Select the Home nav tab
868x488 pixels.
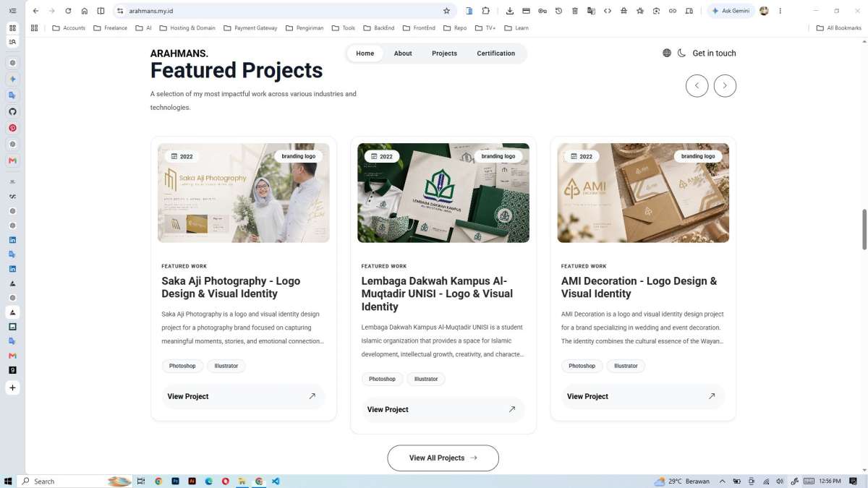pyautogui.click(x=365, y=53)
